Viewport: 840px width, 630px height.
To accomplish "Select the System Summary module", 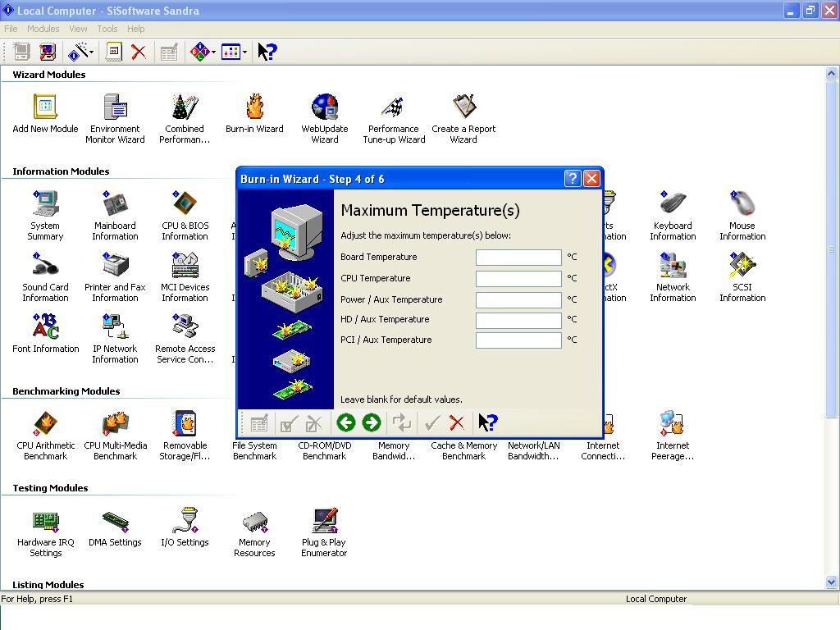I will [46, 216].
